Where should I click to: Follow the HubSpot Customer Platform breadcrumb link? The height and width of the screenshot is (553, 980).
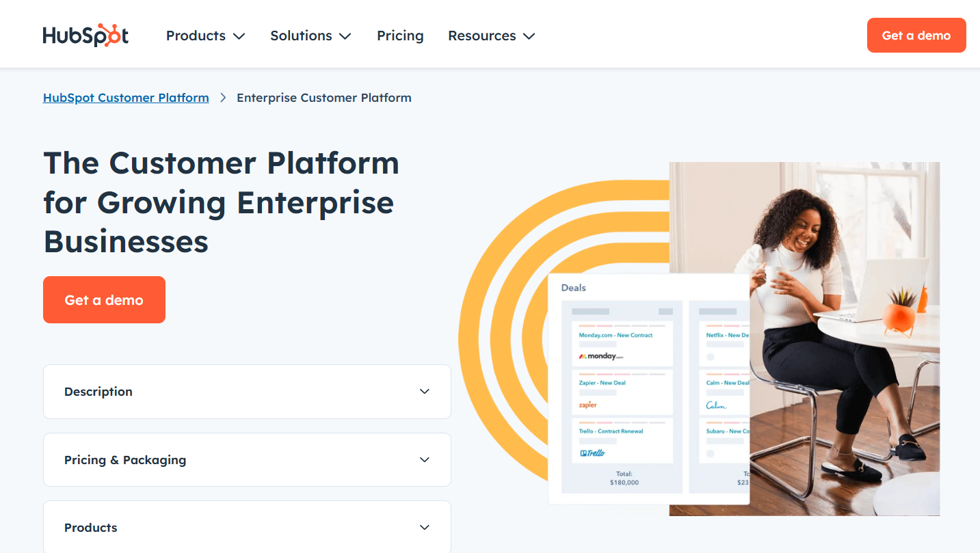click(x=126, y=98)
